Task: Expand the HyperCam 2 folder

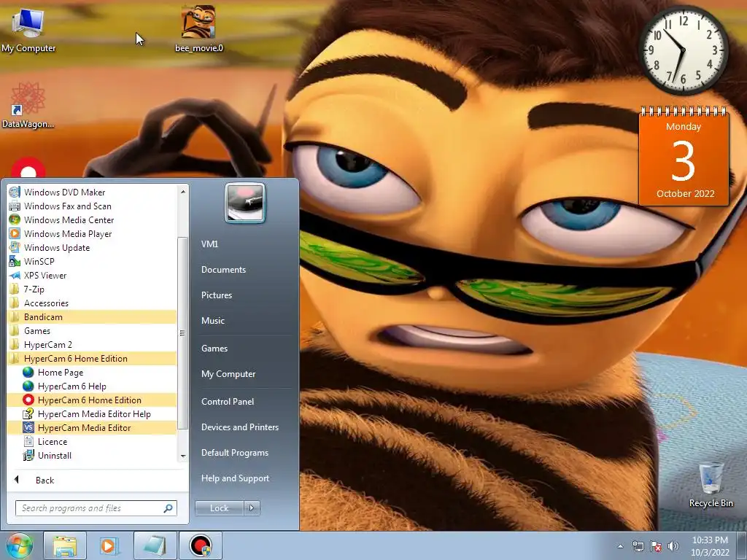Action: [91, 344]
